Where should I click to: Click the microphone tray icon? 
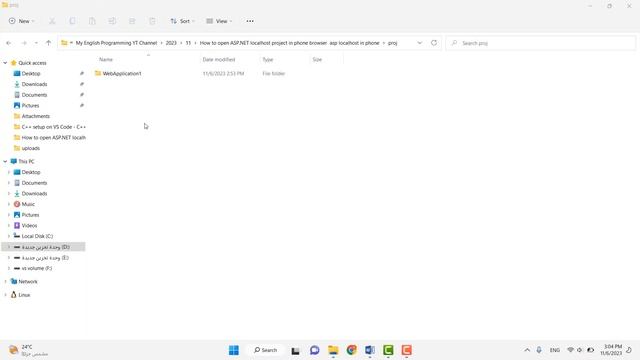[x=539, y=350]
